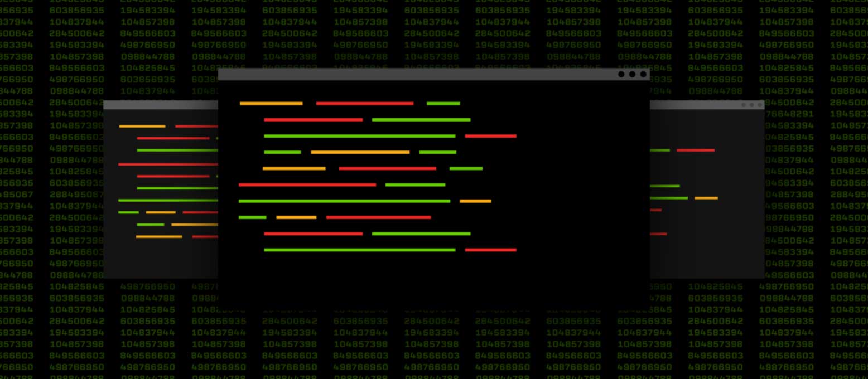Click the rightmost dot on the right background window

click(x=759, y=105)
